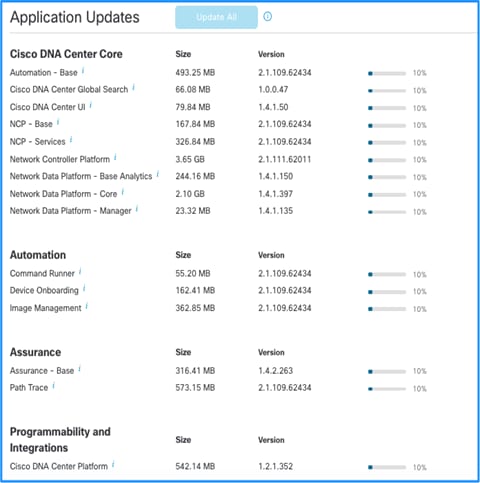Click the 542.14 MB size value
The height and width of the screenshot is (483, 480).
(x=195, y=466)
